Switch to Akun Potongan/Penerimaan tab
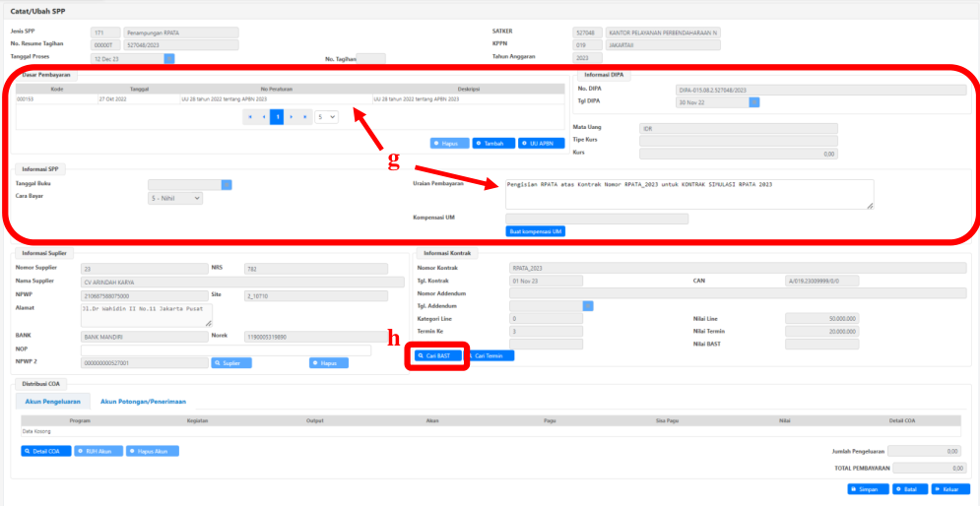 tap(144, 402)
